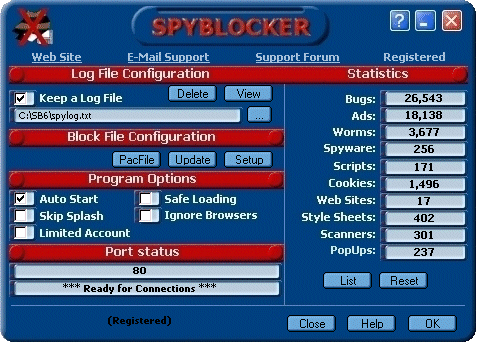Screen dimensions: 478x364
Task: Click the (Registered) text at bottom
Action: click(139, 321)
